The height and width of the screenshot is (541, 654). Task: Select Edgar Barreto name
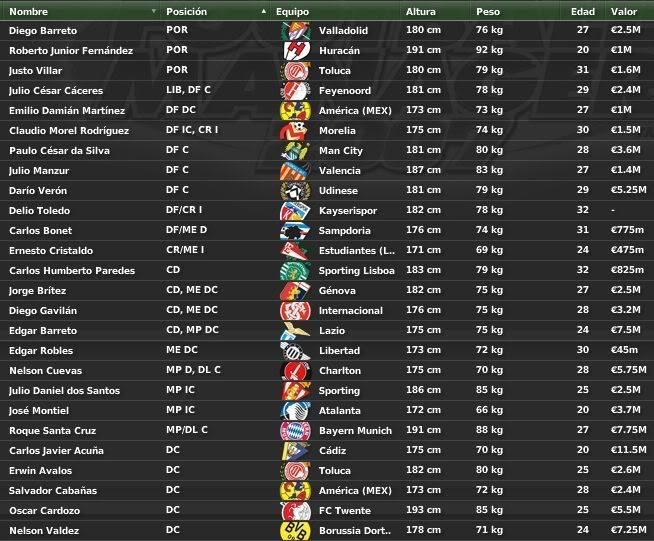point(43,331)
